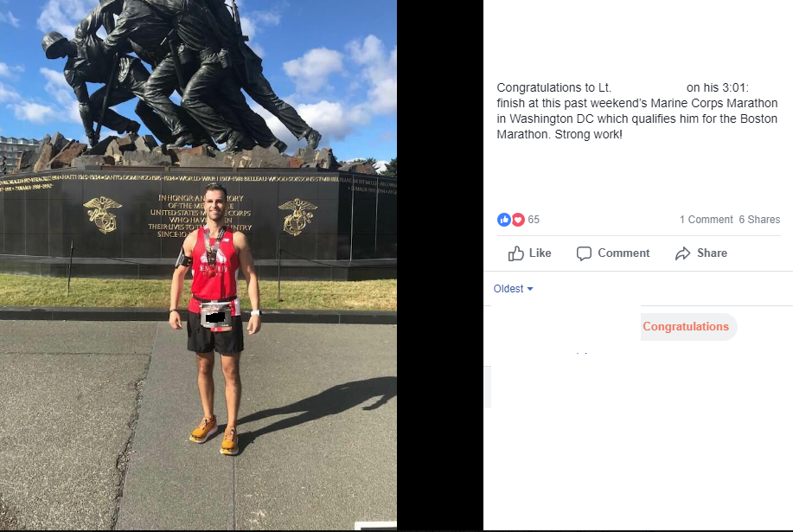
Task: Open the Oldest comment sort dropdown
Action: [514, 289]
